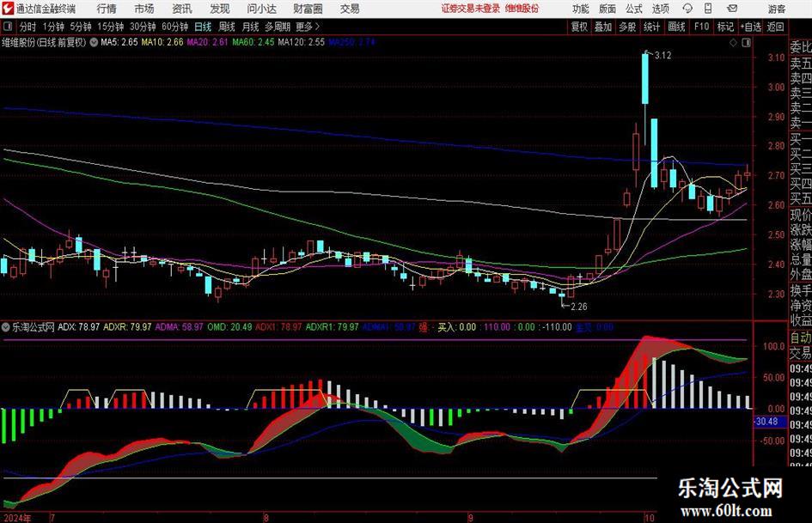Open the 版面 menu

607,9
